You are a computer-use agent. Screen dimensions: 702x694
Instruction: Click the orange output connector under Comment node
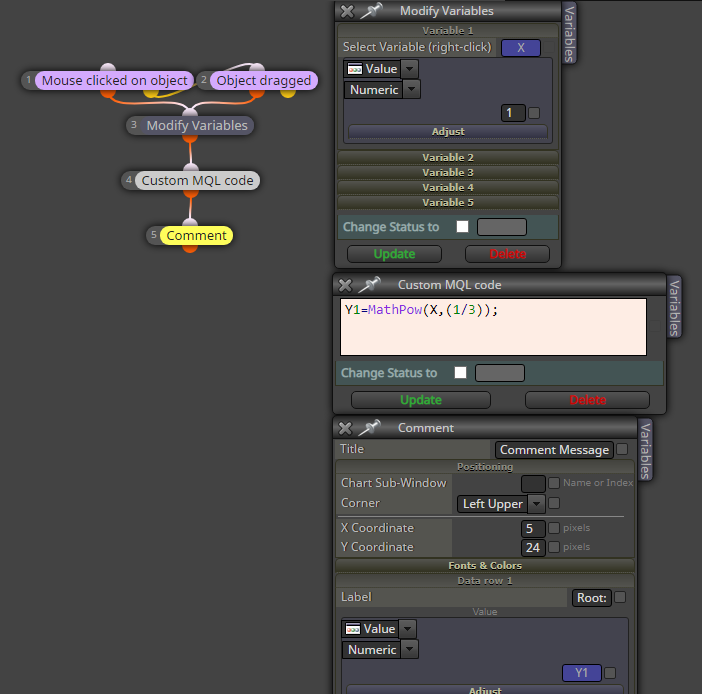[x=190, y=248]
